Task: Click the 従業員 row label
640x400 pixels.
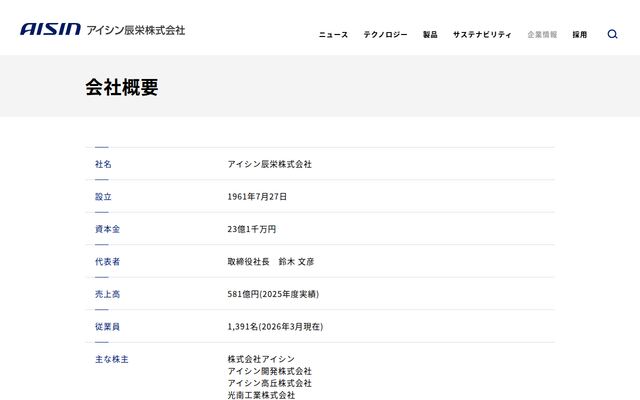Action: click(107, 327)
